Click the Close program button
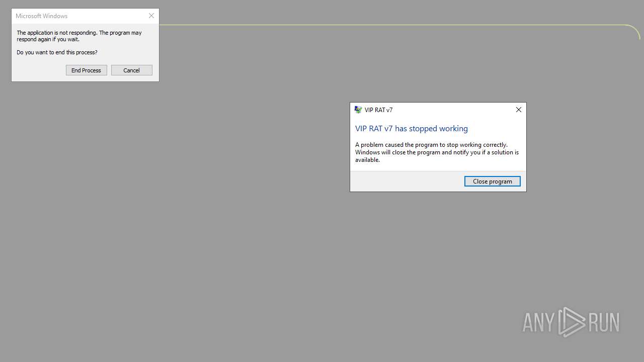644x362 pixels. click(x=492, y=181)
